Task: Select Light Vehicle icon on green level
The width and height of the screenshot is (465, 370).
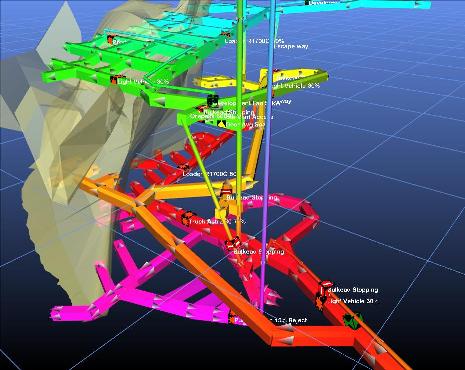Action: 114,80
